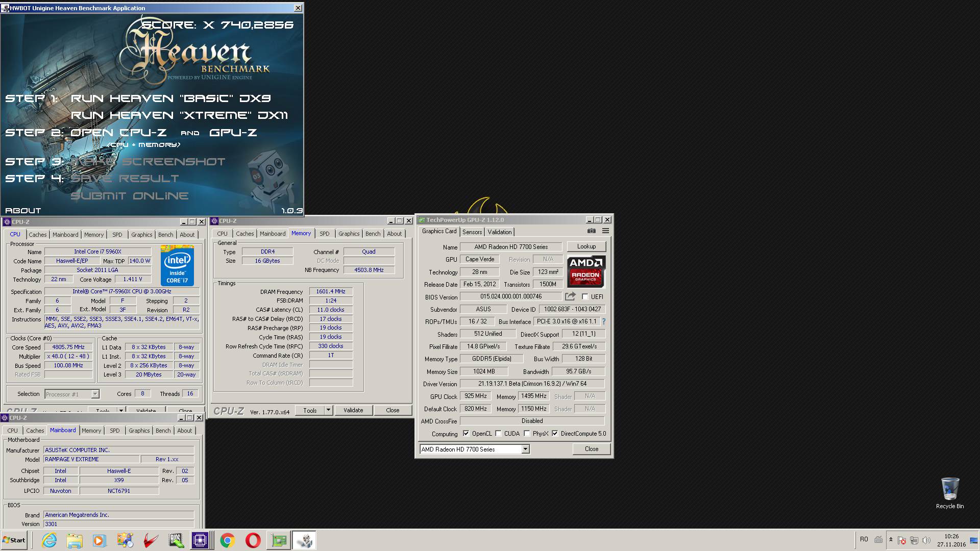The image size is (980, 551).
Task: Open Graphics tab in CPU-Z Memory window
Action: (349, 234)
